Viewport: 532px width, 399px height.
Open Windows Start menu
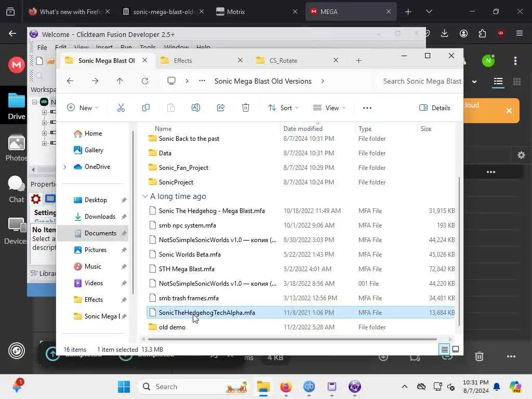(124, 387)
